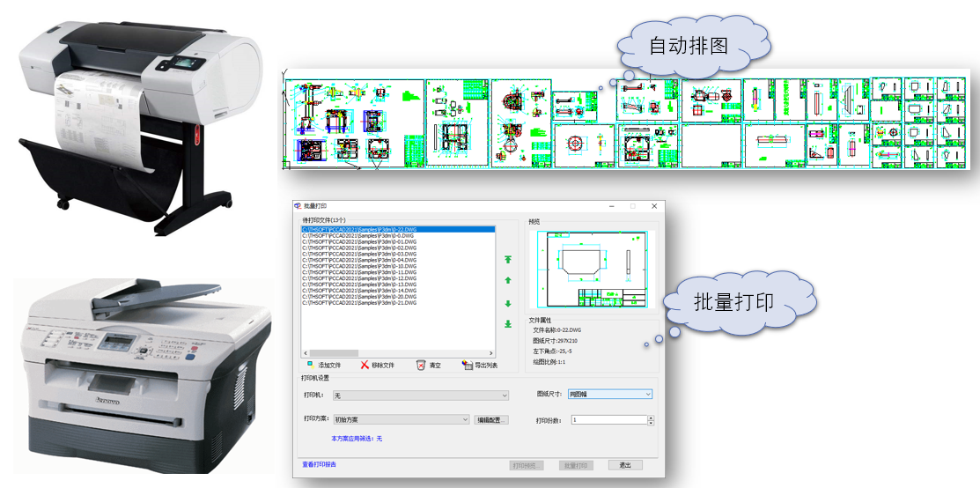Select file 0-21.DWG in list
The image size is (980, 488).
click(x=398, y=303)
